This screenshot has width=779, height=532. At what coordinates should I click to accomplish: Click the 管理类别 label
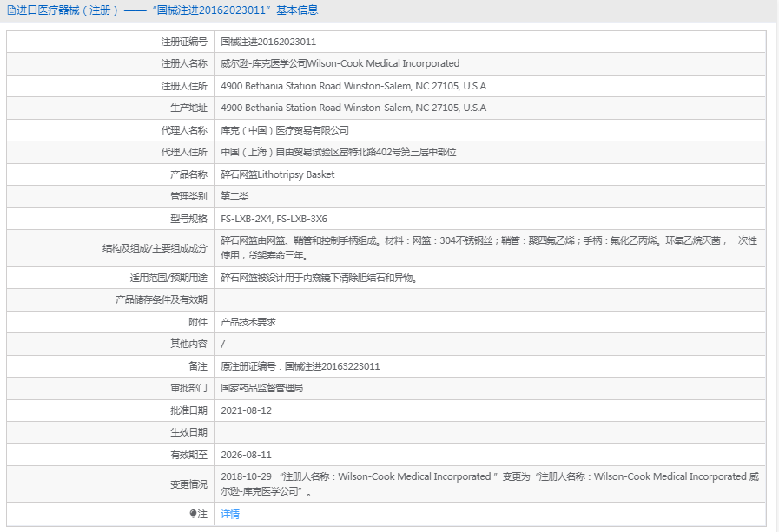point(188,196)
